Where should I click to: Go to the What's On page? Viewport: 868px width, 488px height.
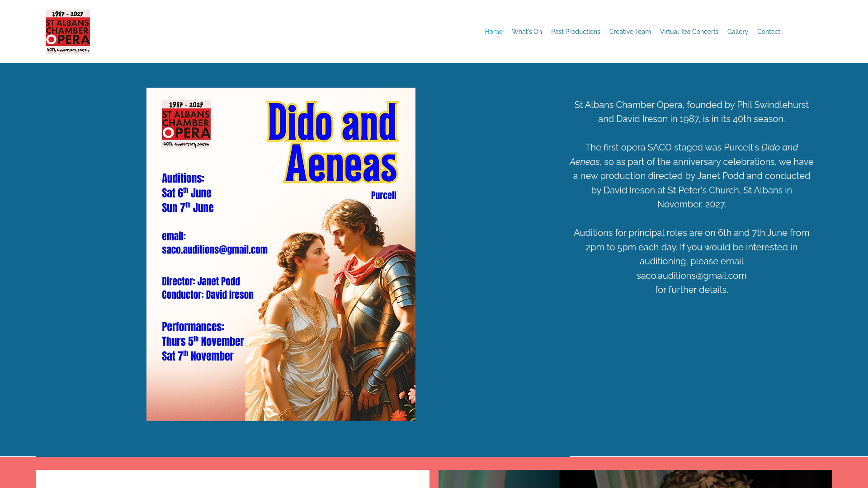click(527, 32)
